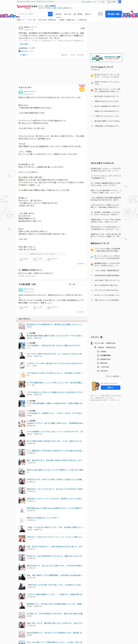
Task: Click ありがとう reaction on th******** answer
Action: (53, 308)
